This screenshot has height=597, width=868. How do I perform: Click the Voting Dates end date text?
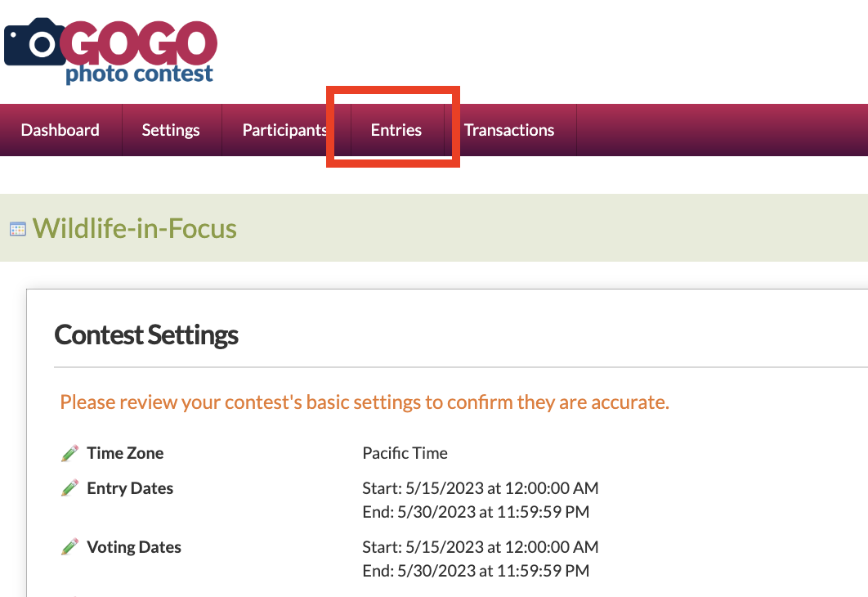pyautogui.click(x=475, y=571)
